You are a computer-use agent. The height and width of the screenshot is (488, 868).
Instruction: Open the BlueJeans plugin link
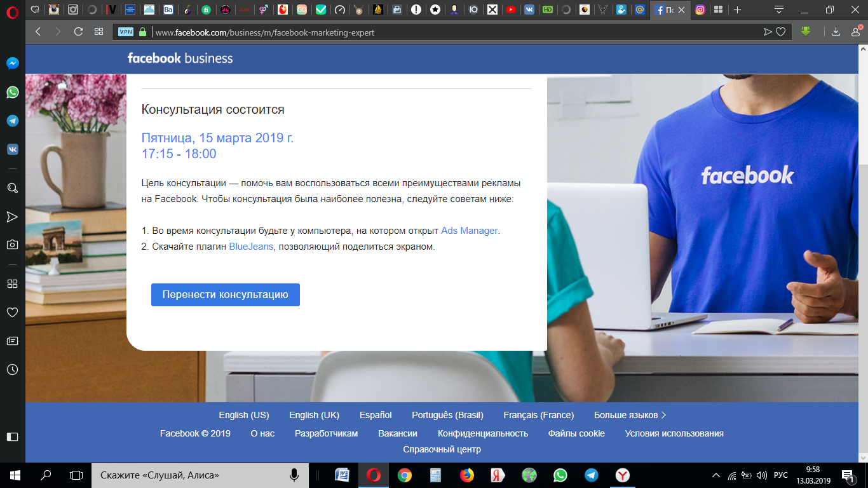tap(251, 247)
